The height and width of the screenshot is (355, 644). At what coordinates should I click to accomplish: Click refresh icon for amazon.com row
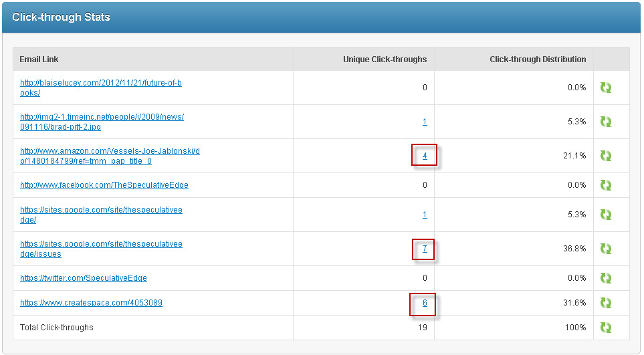click(606, 156)
